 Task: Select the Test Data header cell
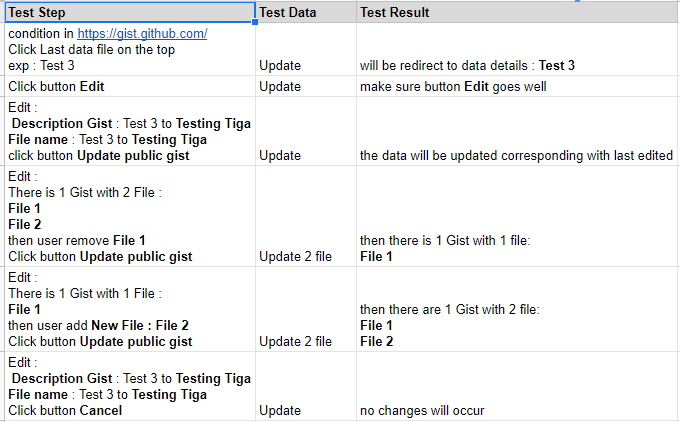click(x=306, y=12)
